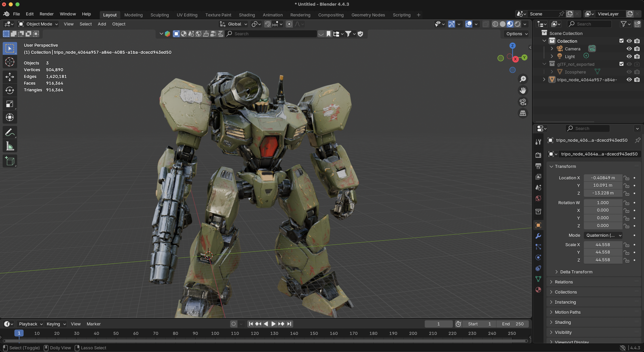This screenshot has width=644, height=352.
Task: Select the Add Cube tool
Action: (x=10, y=161)
